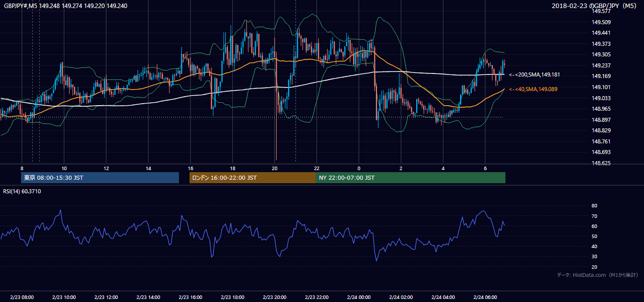This screenshot has width=644, height=302.
Task: Select the London 16:00-22:00 JST session bar
Action: click(252, 178)
